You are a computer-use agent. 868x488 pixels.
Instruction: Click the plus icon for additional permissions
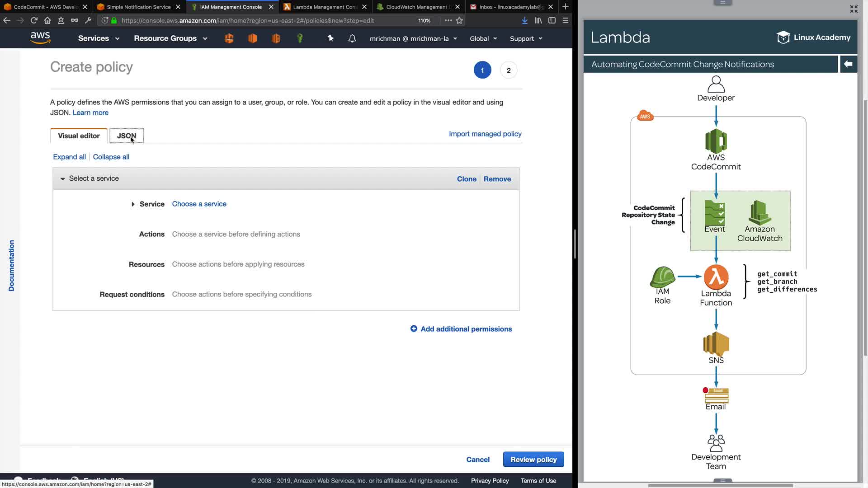pyautogui.click(x=414, y=329)
